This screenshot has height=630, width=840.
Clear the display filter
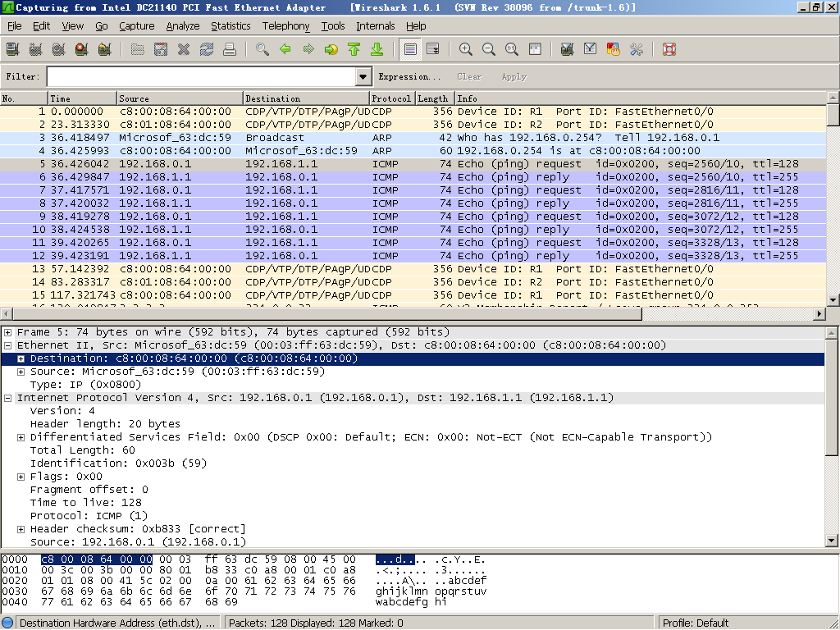tap(469, 76)
